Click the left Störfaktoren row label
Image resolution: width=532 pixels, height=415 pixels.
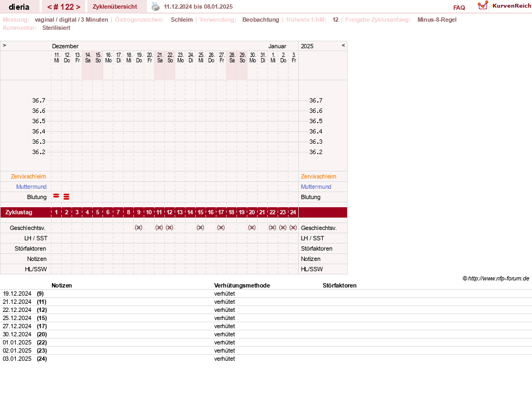[x=30, y=248]
